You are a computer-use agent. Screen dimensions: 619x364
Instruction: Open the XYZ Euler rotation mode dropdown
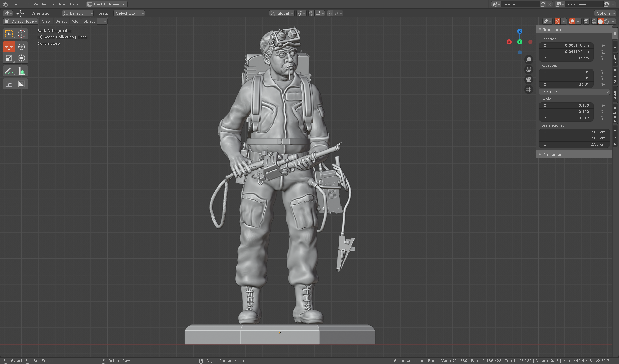pyautogui.click(x=574, y=92)
